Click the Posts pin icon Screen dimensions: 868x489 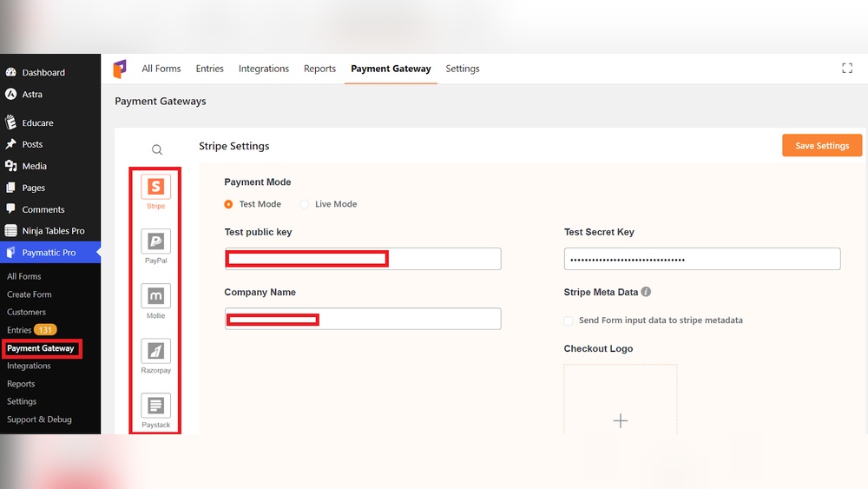tap(10, 144)
